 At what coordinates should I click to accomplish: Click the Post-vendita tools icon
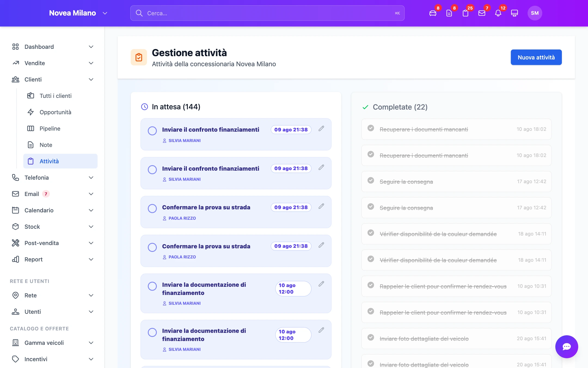point(16,243)
